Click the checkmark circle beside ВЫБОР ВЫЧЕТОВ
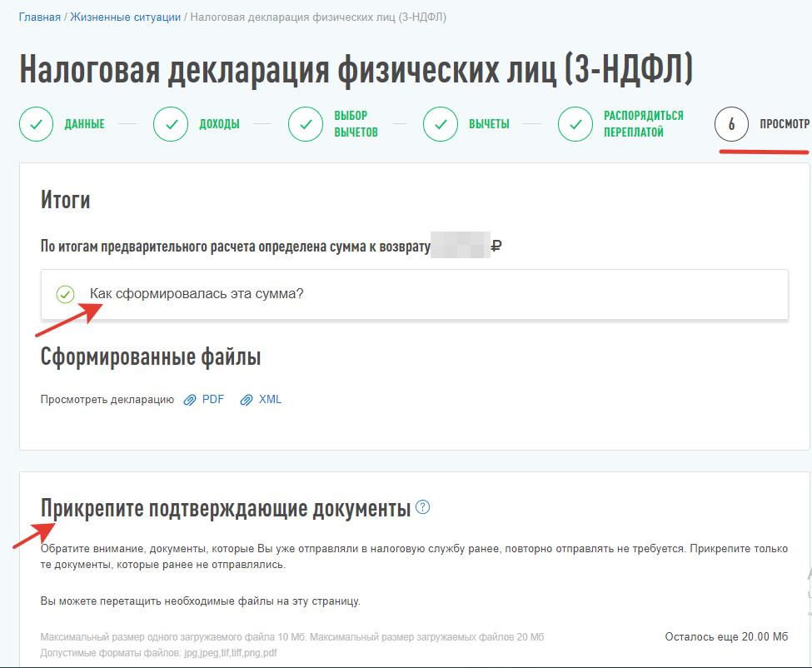This screenshot has height=668, width=812. coord(306,124)
